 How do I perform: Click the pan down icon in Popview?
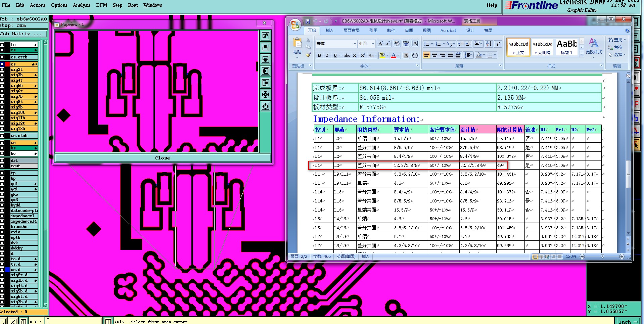click(x=265, y=59)
